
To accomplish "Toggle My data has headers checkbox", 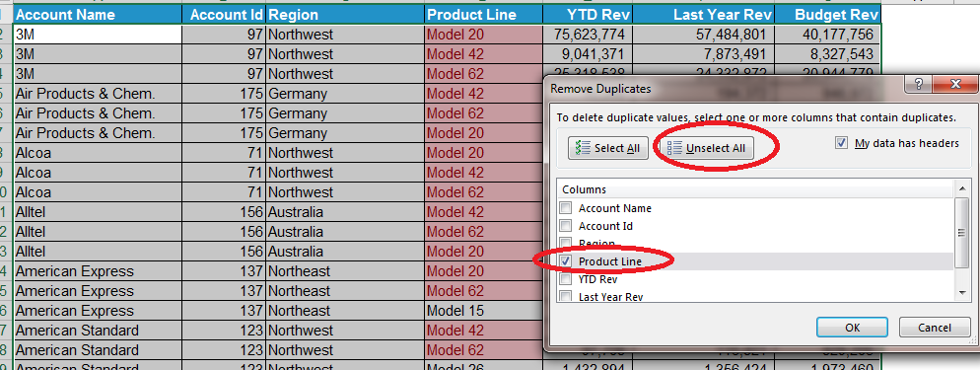I will point(841,143).
